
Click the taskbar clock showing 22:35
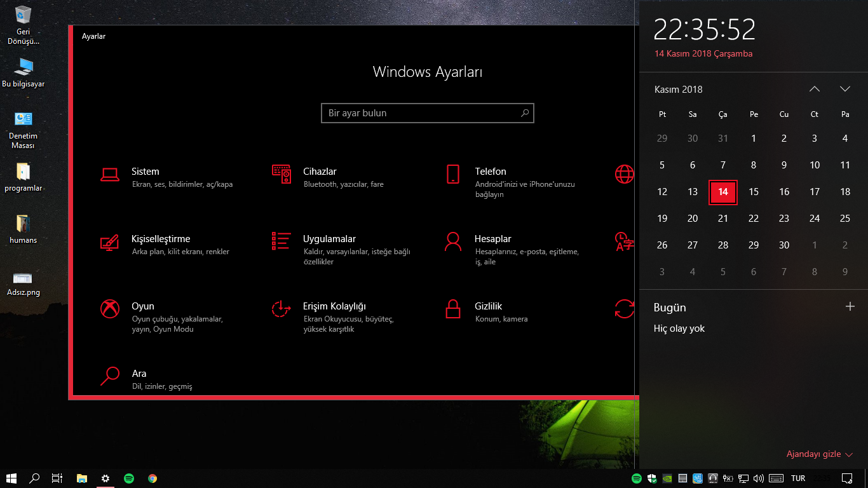click(822, 478)
